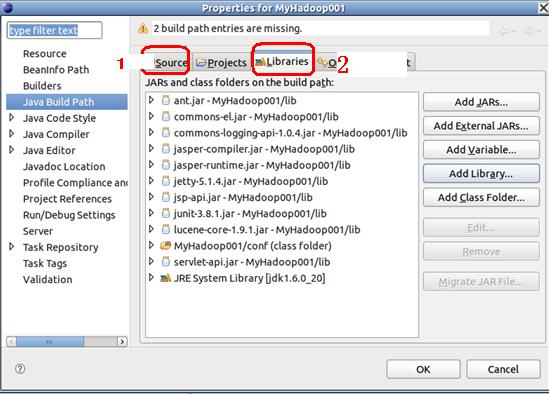Screen dimensions: 549x395
Task: Open Javadoc Location page
Action: click(64, 166)
